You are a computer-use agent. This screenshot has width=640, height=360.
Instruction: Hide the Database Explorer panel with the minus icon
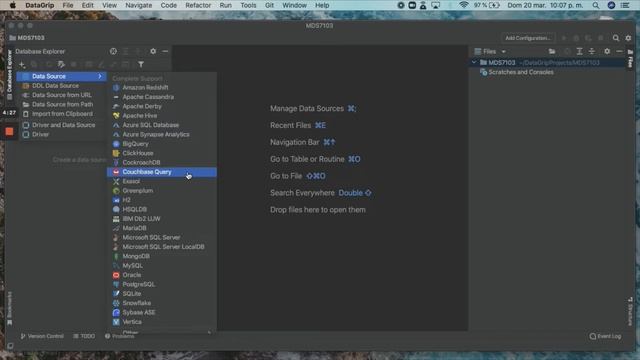pos(165,51)
